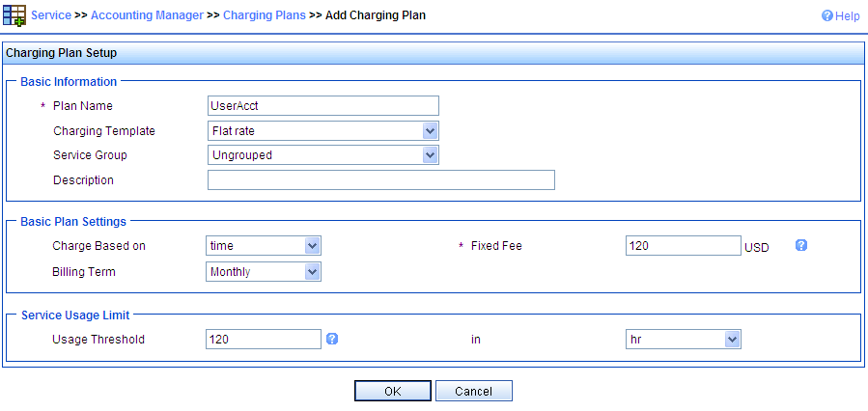Open the hr unit dropdown
Screen dimensions: 868x411
[684, 339]
